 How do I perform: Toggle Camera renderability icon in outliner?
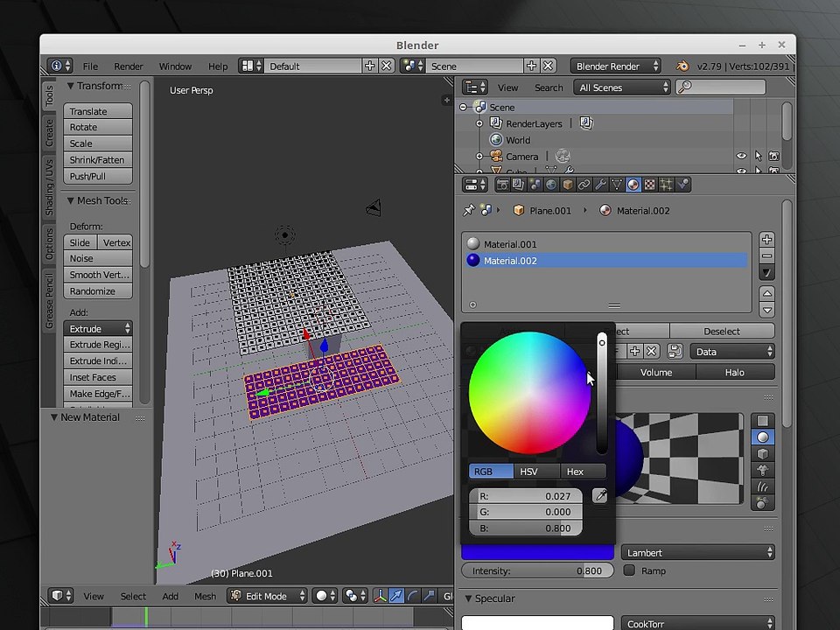click(773, 156)
